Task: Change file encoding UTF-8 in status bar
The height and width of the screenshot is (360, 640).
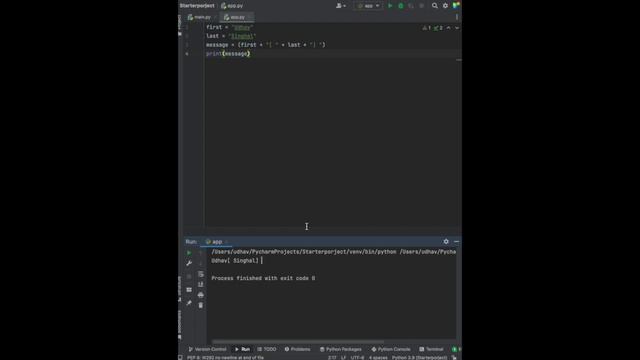Action: pos(357,358)
